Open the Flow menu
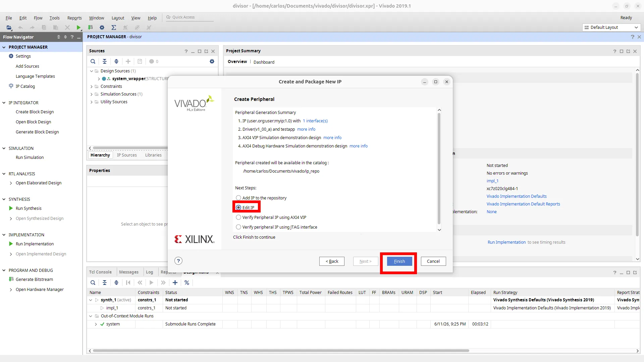Image resolution: width=644 pixels, height=362 pixels. pyautogui.click(x=38, y=18)
